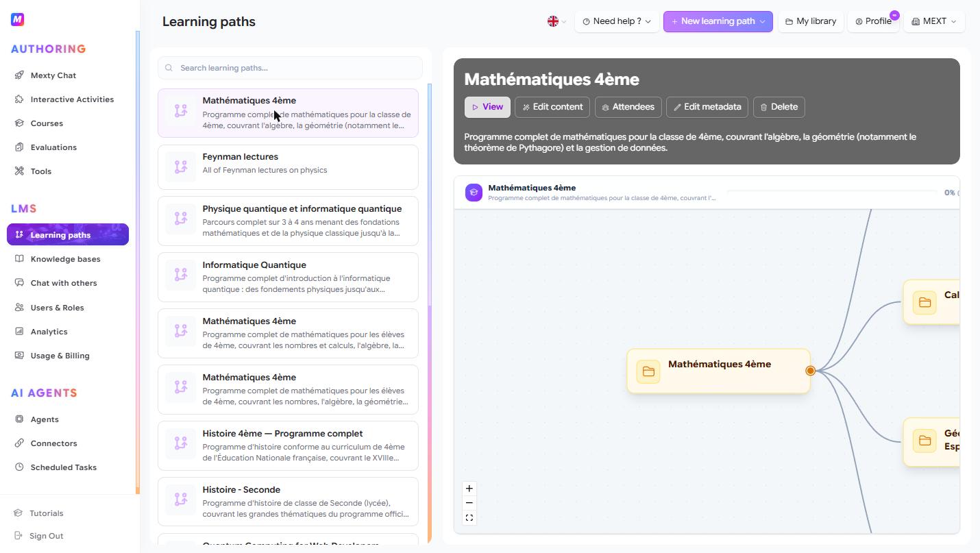Open the language flag dropdown
980x553 pixels.
tap(556, 21)
